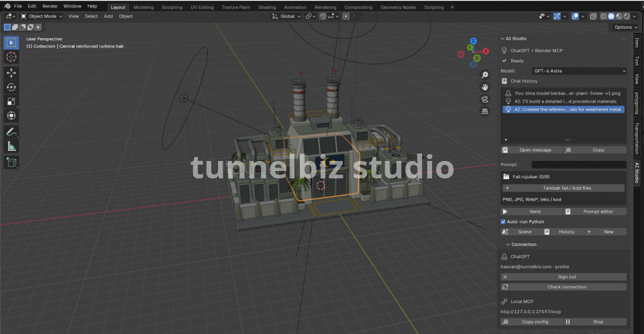Open the editor type dropdown
Viewport: 644px width, 334px height.
click(10, 17)
